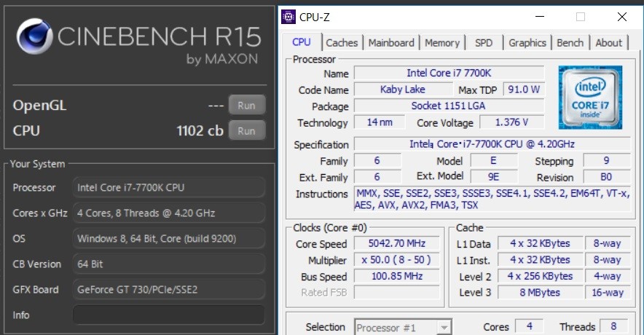Click the Ext. Model value 9E
The height and width of the screenshot is (335, 644).
(494, 177)
